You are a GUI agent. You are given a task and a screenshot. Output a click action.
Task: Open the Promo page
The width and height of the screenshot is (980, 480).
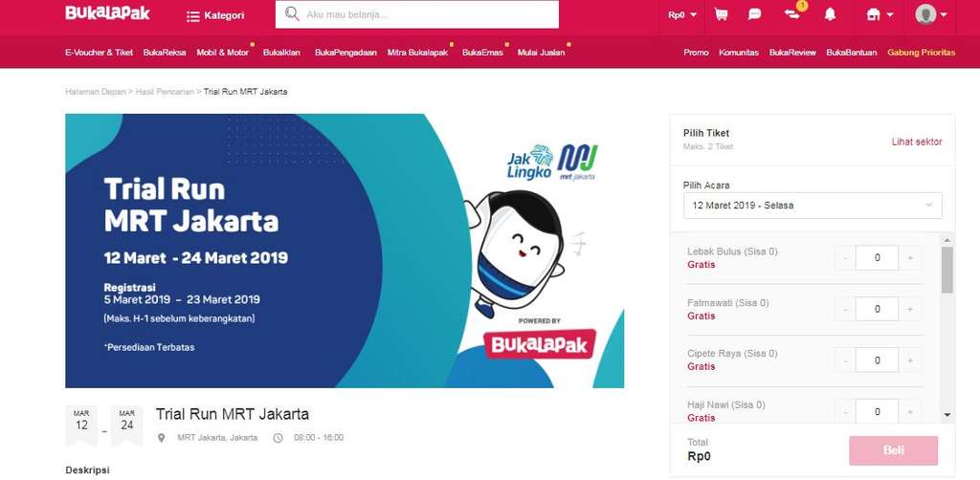click(697, 53)
